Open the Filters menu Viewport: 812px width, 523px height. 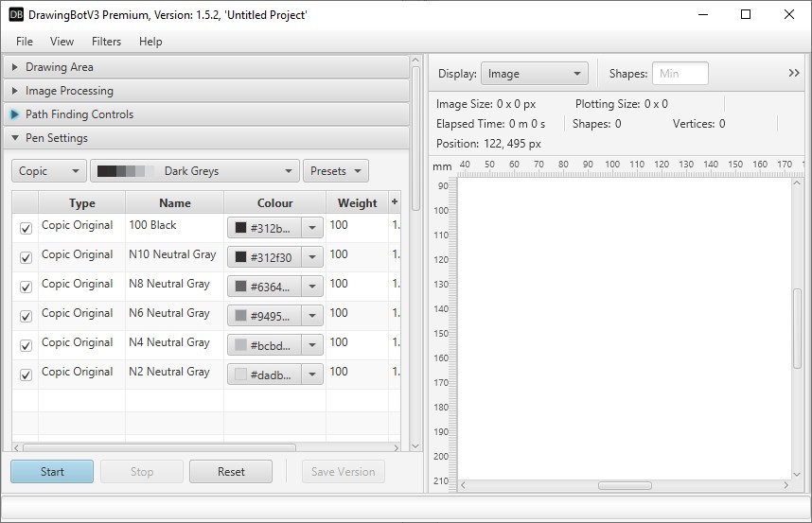point(106,42)
